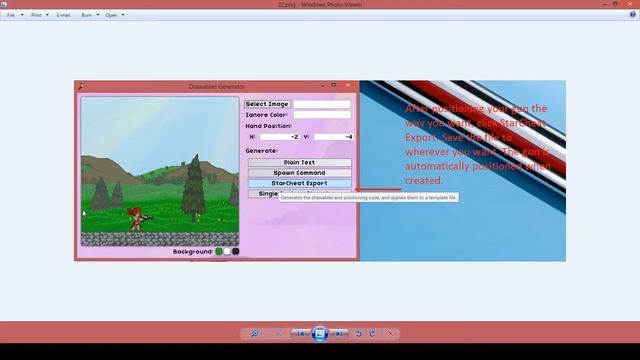The width and height of the screenshot is (640, 360).
Task: Click the Ignore Color input field
Action: (x=322, y=115)
